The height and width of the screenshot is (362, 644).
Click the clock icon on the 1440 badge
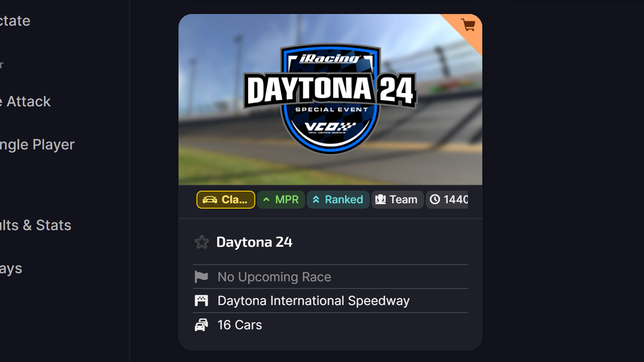click(435, 199)
